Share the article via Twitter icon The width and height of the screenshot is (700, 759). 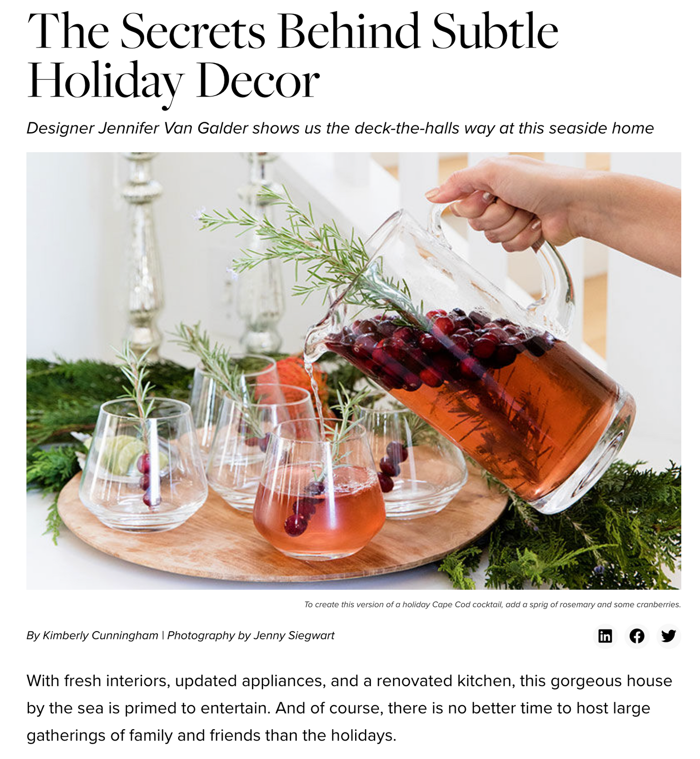pyautogui.click(x=669, y=636)
